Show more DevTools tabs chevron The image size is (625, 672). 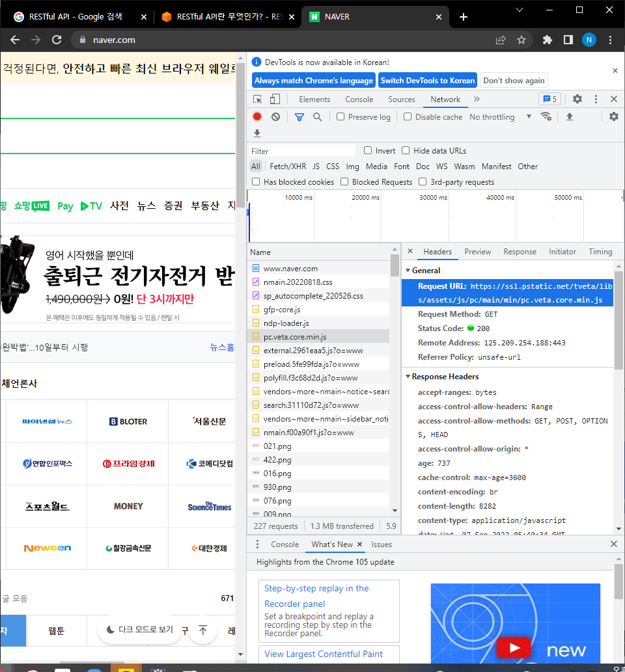point(477,99)
